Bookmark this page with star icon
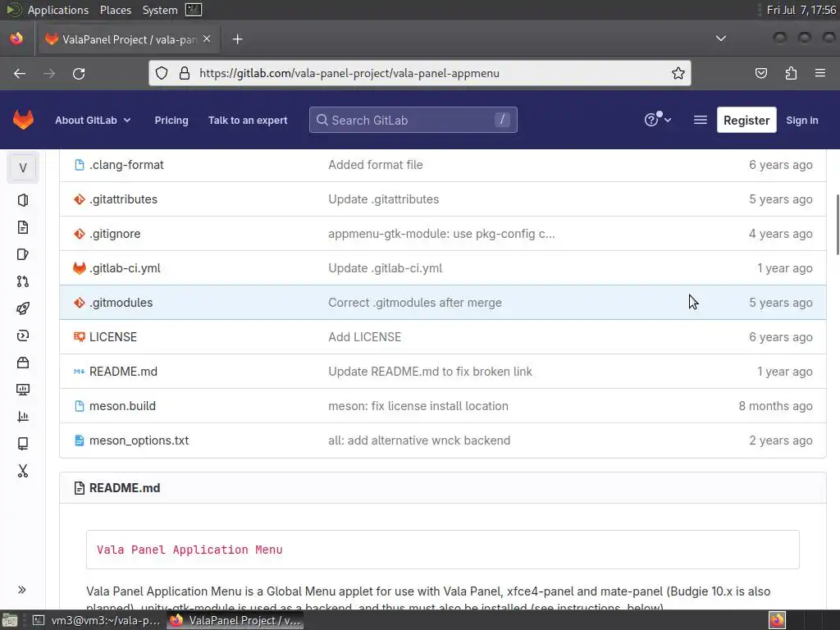The width and height of the screenshot is (840, 630). (678, 73)
